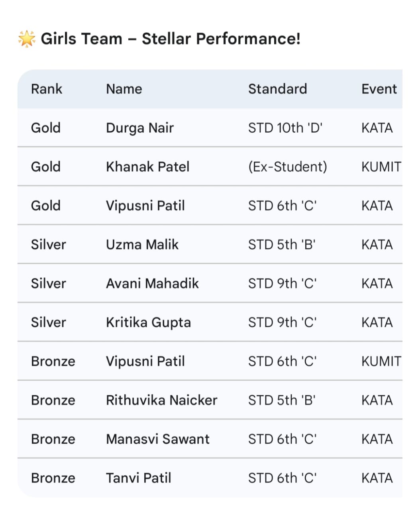Click the Rithuvika Naicker name cell

tap(161, 400)
